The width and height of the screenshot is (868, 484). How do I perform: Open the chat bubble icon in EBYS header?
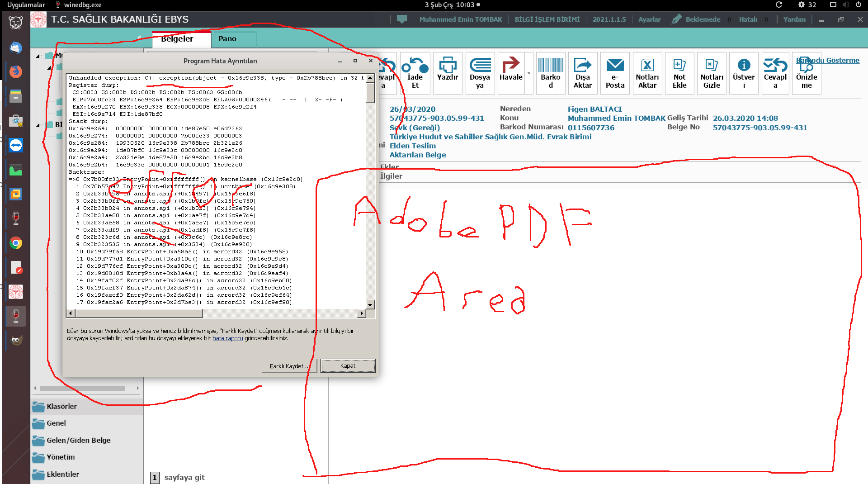pyautogui.click(x=402, y=19)
